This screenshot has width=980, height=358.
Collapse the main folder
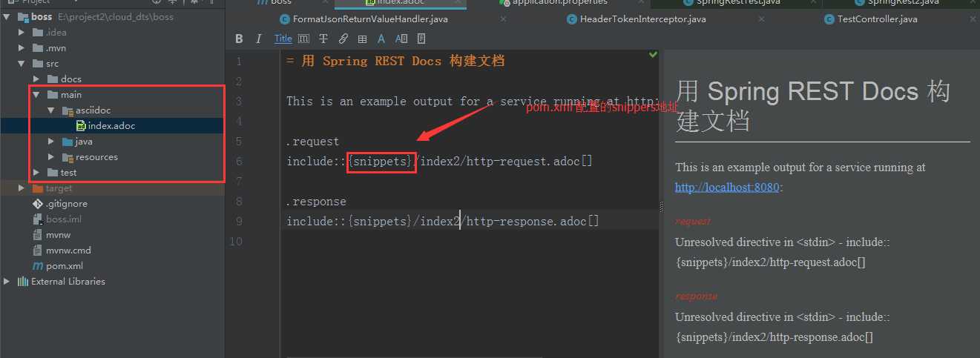pyautogui.click(x=36, y=95)
